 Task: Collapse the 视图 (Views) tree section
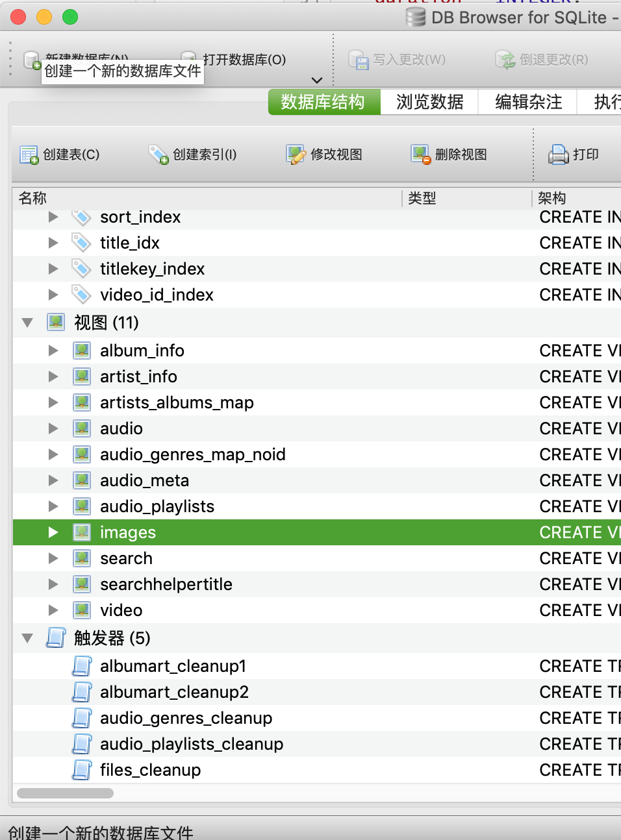pos(27,322)
